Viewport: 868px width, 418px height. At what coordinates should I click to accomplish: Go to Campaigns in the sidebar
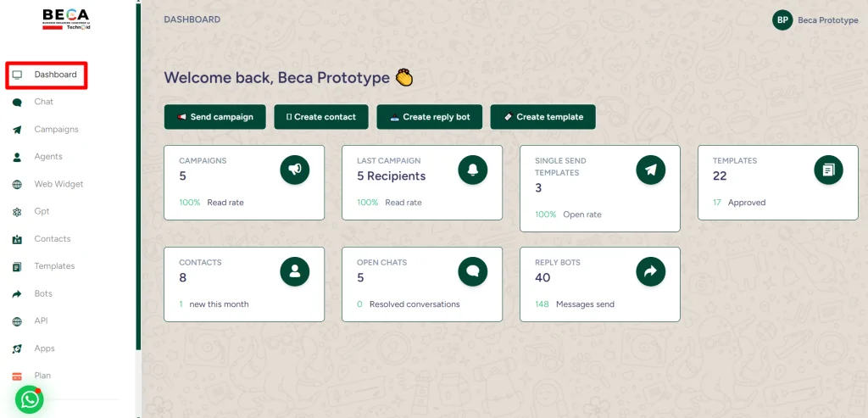tap(56, 130)
